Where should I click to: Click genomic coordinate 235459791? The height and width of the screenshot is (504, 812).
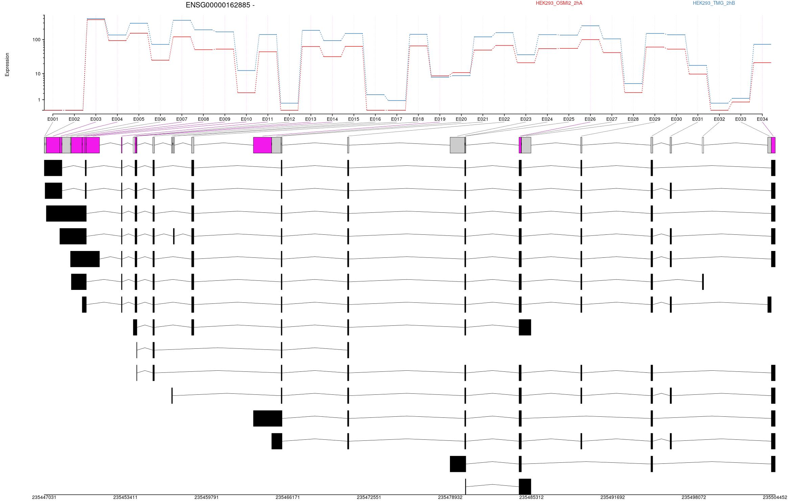pos(207,497)
